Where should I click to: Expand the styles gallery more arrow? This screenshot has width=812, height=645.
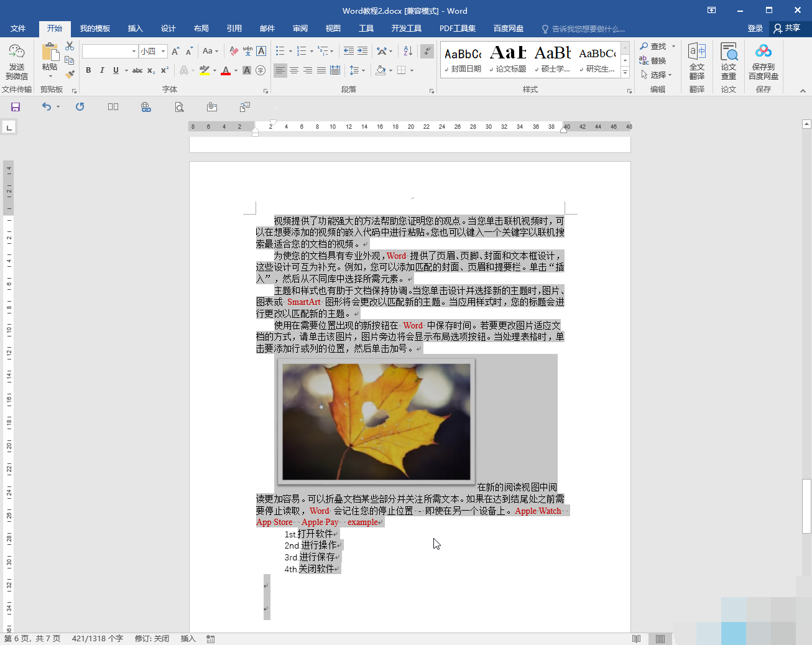pos(625,73)
